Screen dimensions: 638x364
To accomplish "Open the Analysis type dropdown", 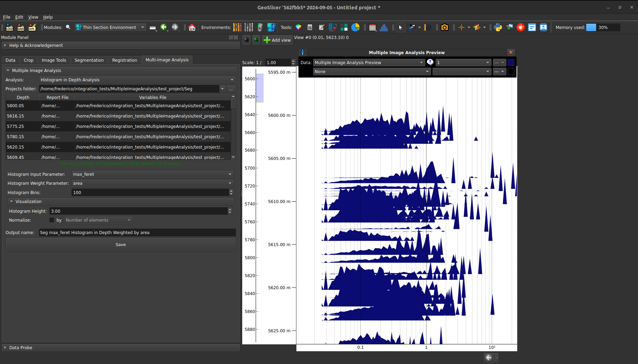I will click(137, 80).
